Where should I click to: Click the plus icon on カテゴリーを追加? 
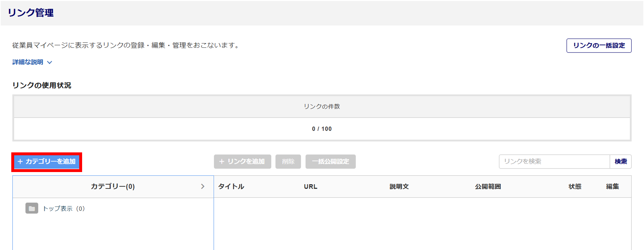pyautogui.click(x=20, y=161)
